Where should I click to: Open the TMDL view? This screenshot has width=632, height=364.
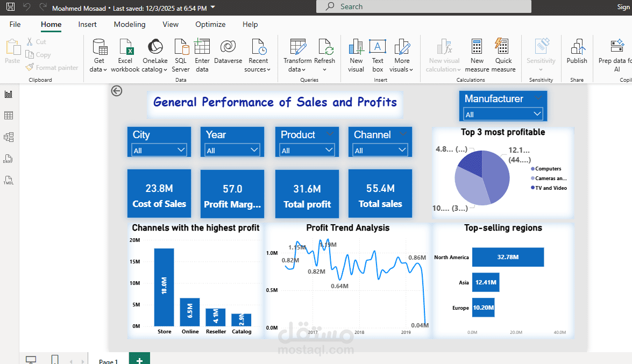(x=9, y=180)
